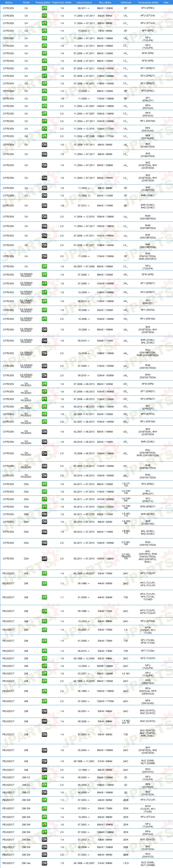
Task: Click the Marka column header
Action: pyautogui.click(x=9, y=2)
